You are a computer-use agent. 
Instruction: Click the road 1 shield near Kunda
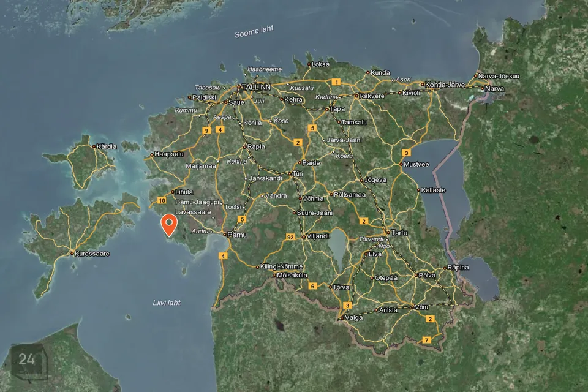click(336, 81)
